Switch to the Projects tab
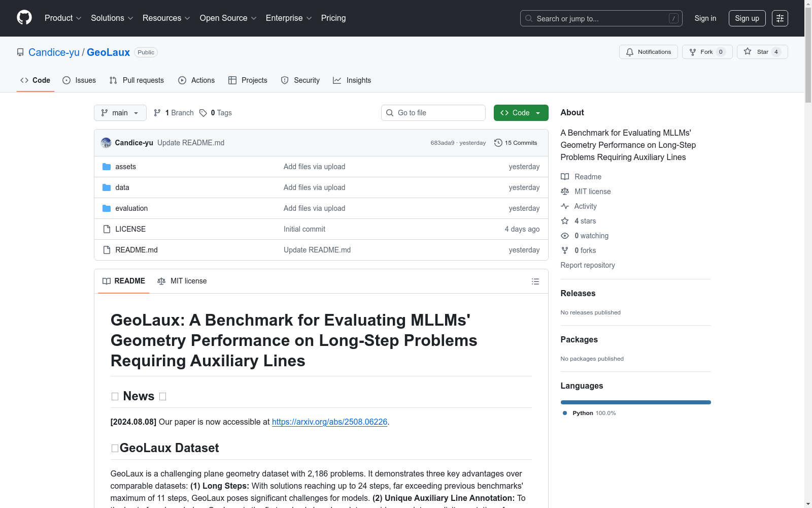Screen dimensions: 812x508 pyautogui.click(x=248, y=80)
